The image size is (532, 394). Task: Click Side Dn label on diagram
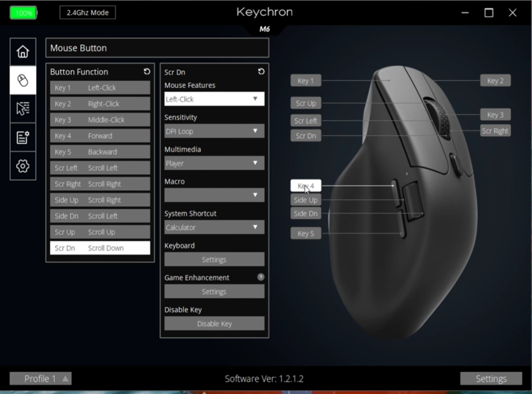coord(305,214)
